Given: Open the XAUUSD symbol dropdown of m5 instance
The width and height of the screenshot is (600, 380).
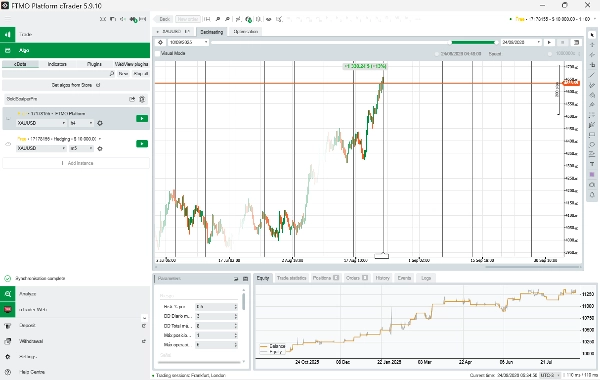Looking at the screenshot, I should click(x=41, y=148).
